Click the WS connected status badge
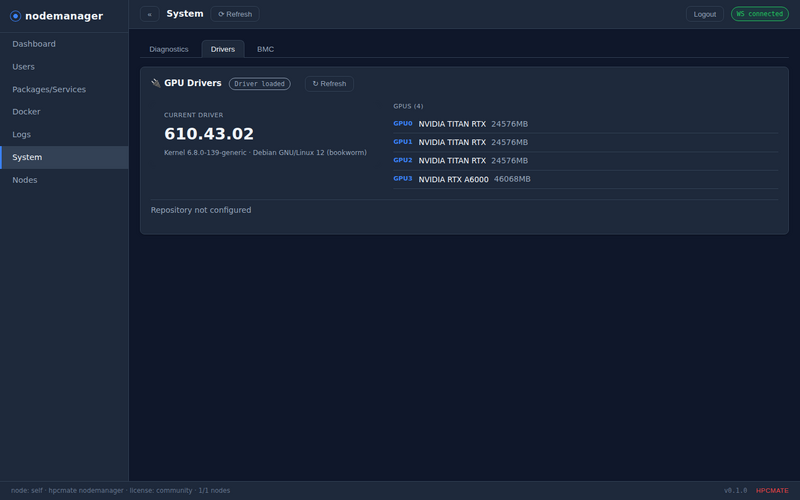The image size is (800, 500). (759, 14)
